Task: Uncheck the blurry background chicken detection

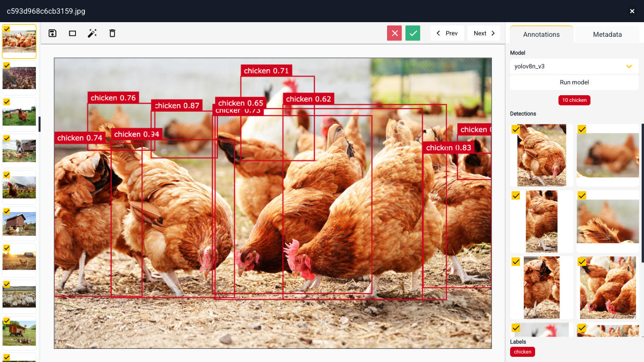Action: click(582, 129)
